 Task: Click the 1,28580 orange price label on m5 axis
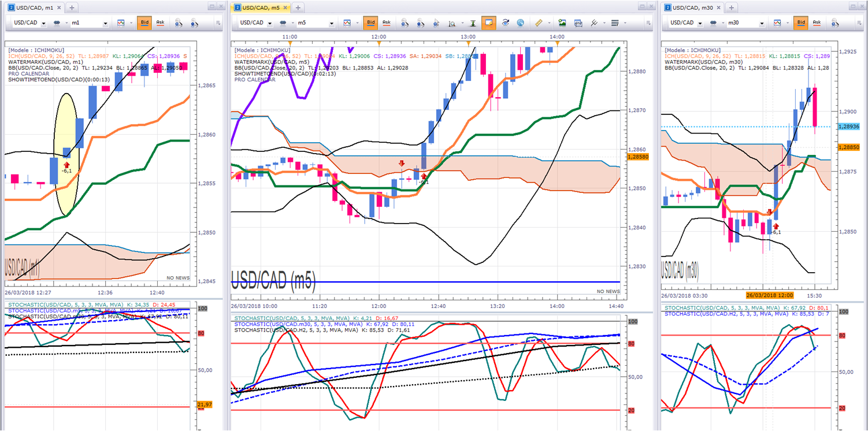[x=637, y=157]
